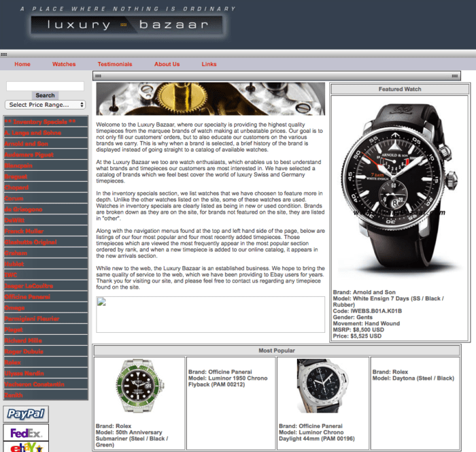This screenshot has width=476, height=452.
Task: Click the eBay logo badge
Action: [x=26, y=447]
